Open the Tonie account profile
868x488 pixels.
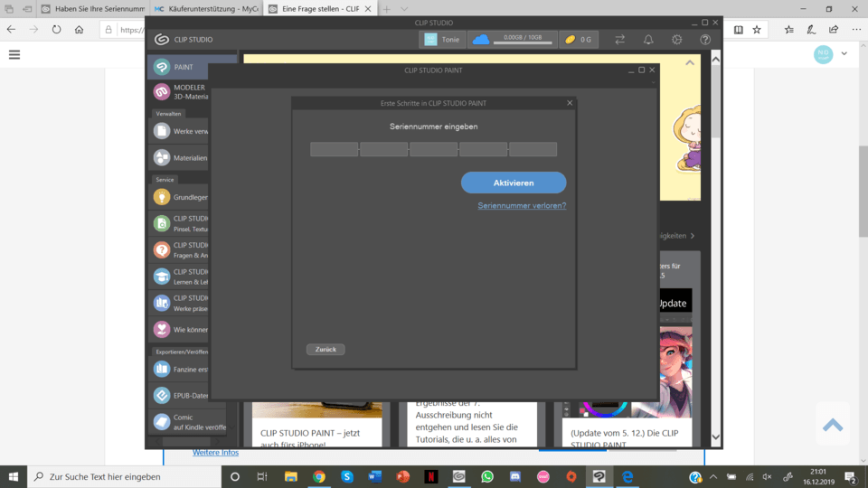click(x=440, y=40)
